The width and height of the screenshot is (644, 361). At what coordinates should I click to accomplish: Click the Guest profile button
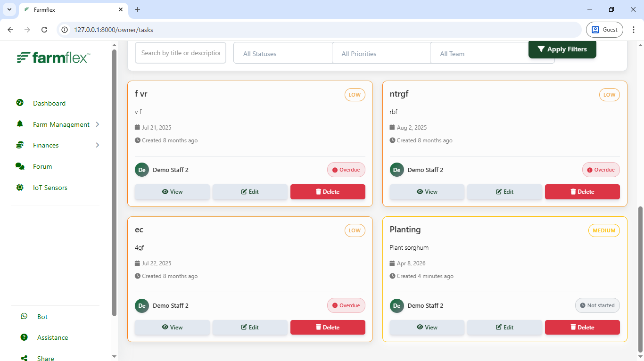pos(604,30)
